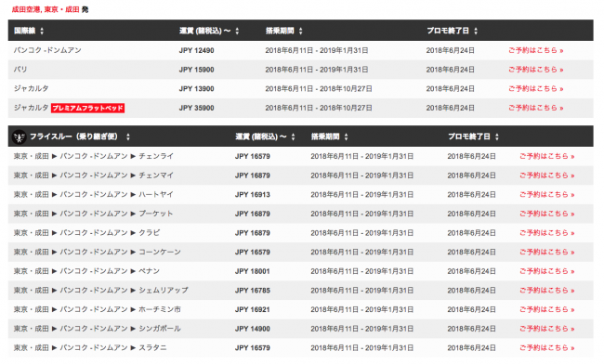Image resolution: width=604 pixels, height=364 pixels.
Task: Book the チェンマイ connecting flight link
Action: 547,175
